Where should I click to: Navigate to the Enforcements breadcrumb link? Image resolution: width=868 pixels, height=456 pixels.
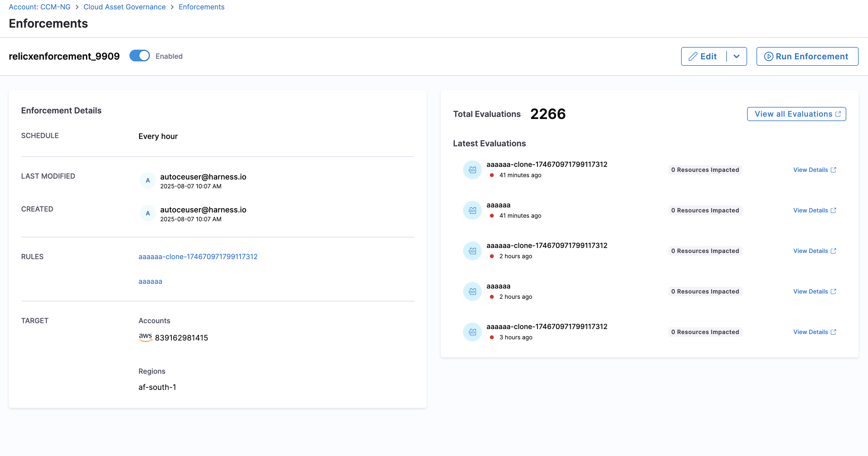pyautogui.click(x=201, y=7)
